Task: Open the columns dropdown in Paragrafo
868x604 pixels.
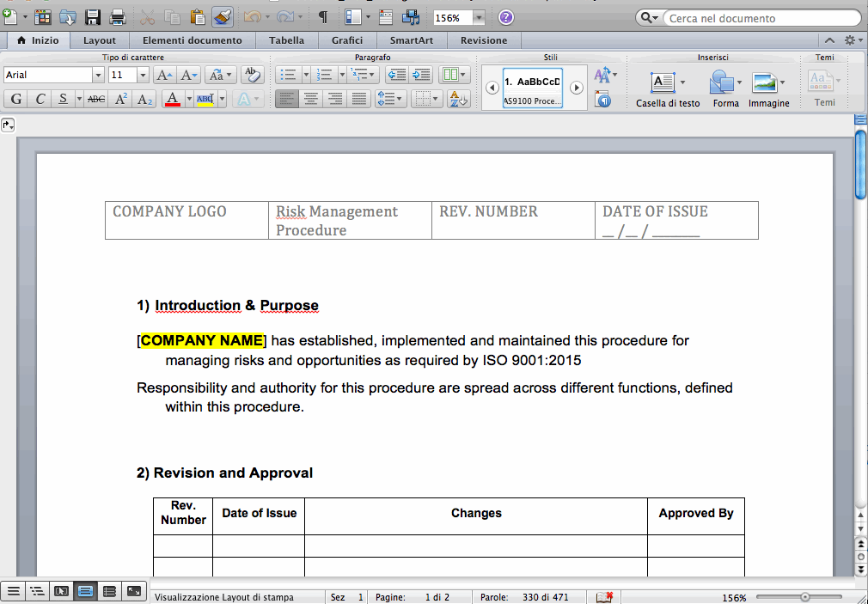Action: (x=455, y=75)
